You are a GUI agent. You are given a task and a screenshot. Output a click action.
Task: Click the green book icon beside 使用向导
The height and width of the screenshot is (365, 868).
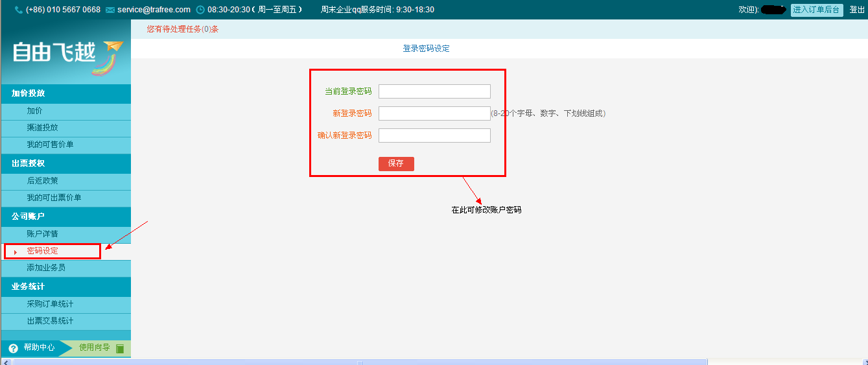(x=119, y=349)
